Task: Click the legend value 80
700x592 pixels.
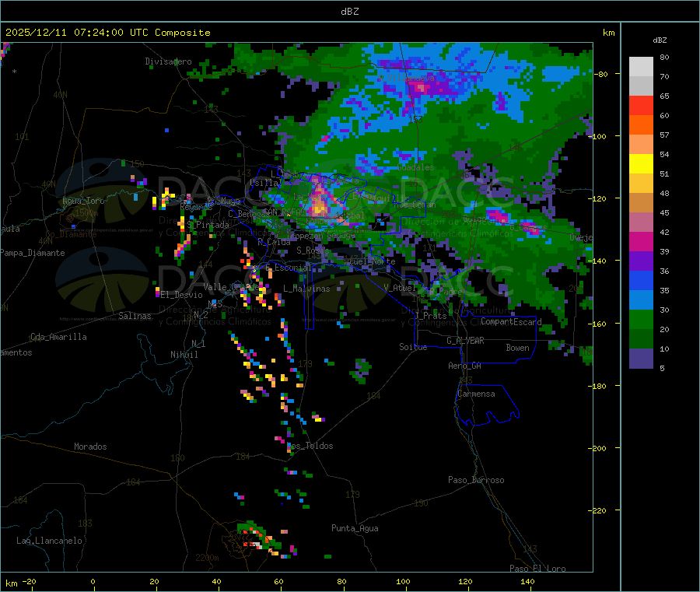Action: tap(664, 57)
